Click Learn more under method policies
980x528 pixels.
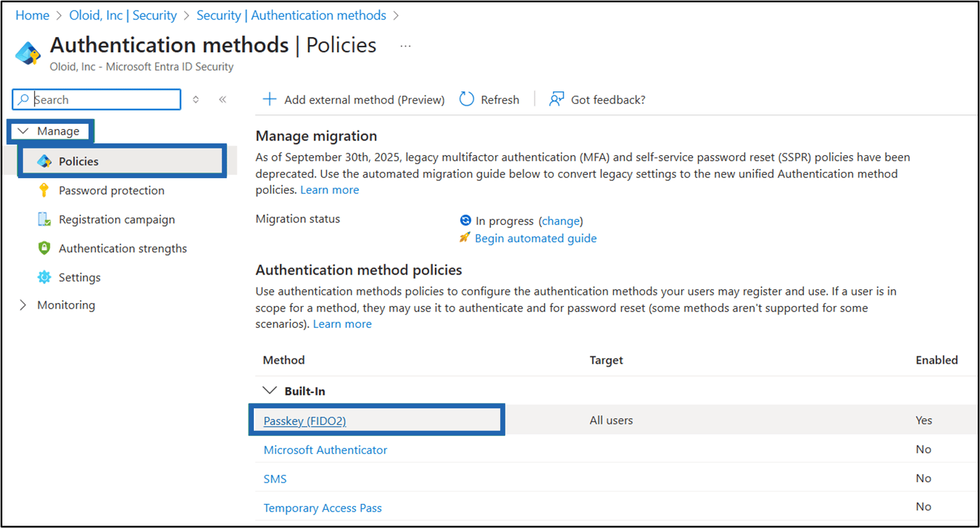pos(342,324)
